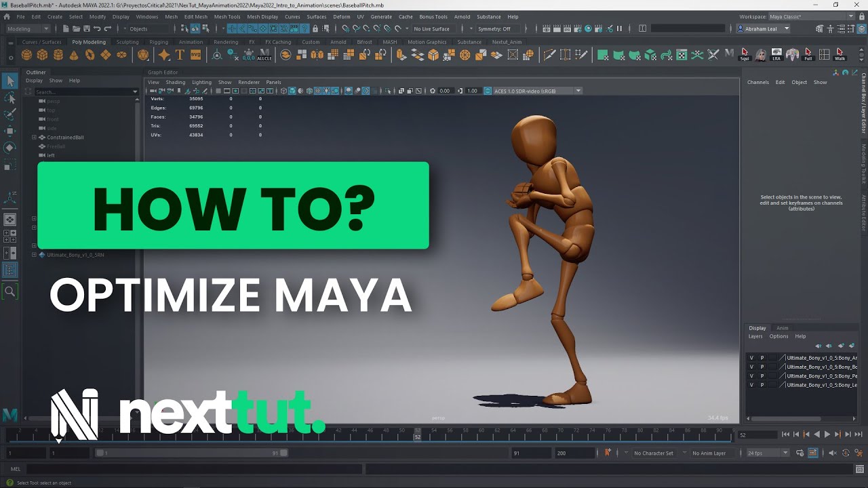Screen dimensions: 868x488
Task: Click the LRA shelf icon
Action: (x=776, y=55)
